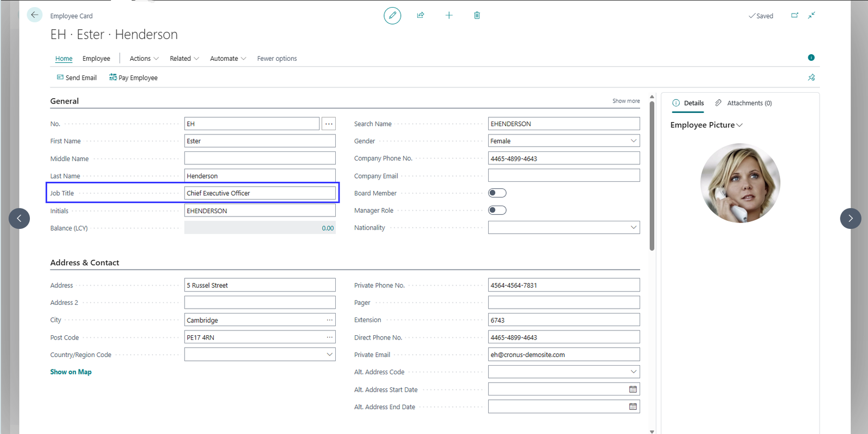Screen dimensions: 868x434
Task: Click the Private Email input field
Action: [x=564, y=355]
